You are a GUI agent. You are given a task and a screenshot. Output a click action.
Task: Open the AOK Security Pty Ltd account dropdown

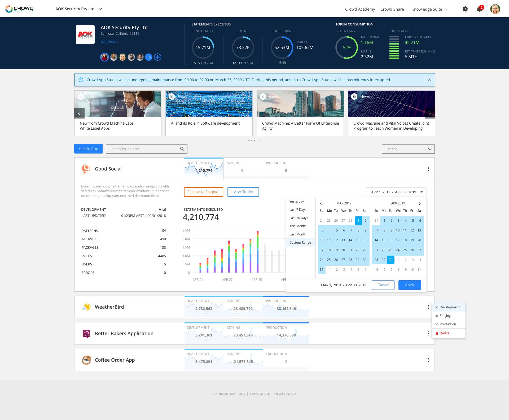(78, 9)
